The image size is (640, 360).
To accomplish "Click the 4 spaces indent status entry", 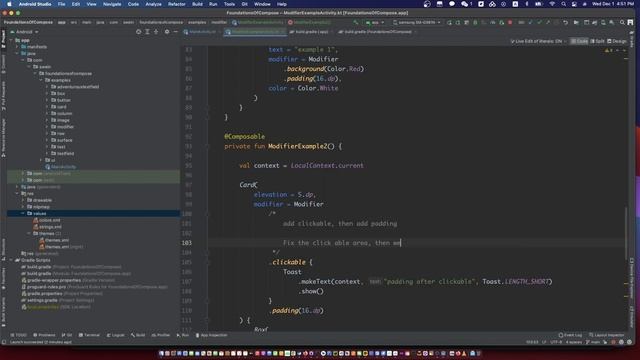I will click(573, 342).
